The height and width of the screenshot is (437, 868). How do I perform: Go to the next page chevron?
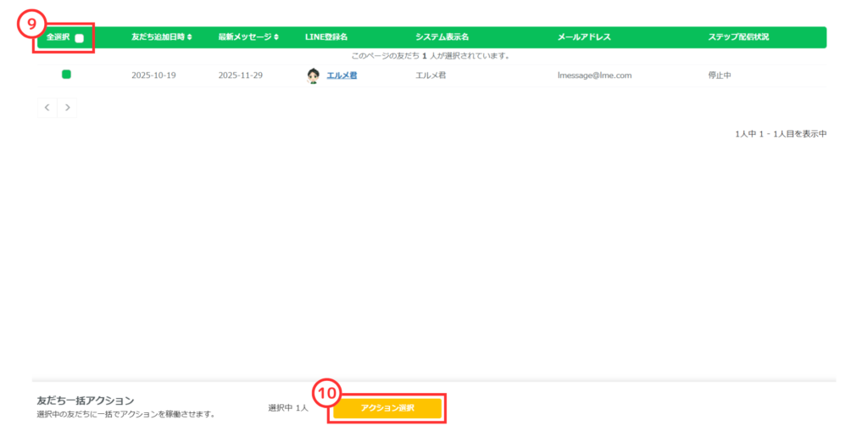(x=68, y=108)
